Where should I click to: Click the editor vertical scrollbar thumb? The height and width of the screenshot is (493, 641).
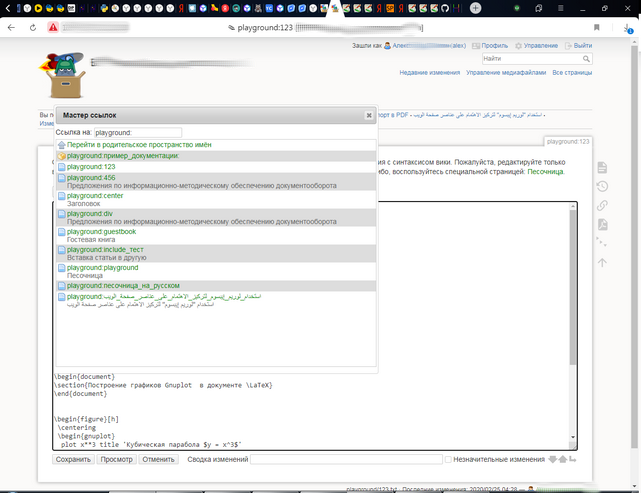click(x=573, y=286)
